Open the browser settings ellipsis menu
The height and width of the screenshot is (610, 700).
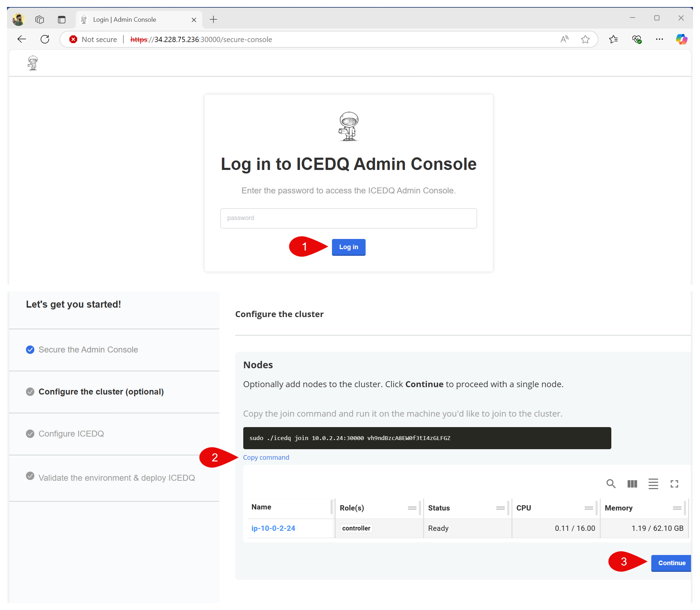pyautogui.click(x=659, y=39)
